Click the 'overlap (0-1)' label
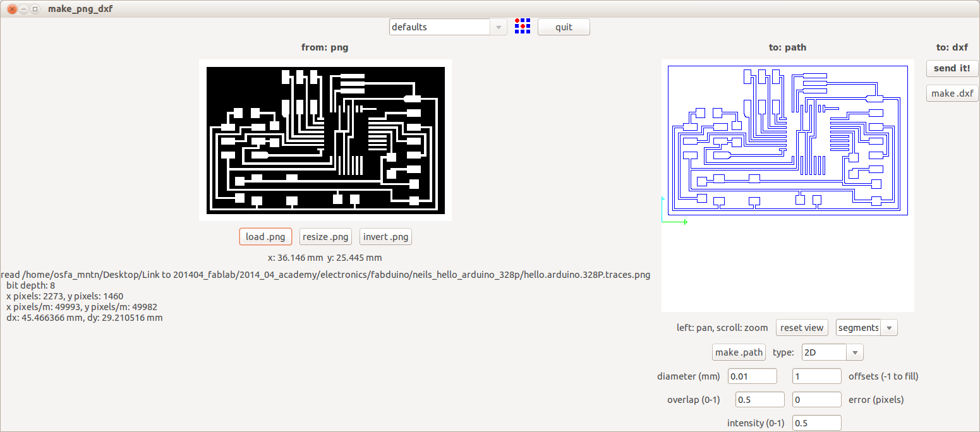980x432 pixels. (x=694, y=400)
